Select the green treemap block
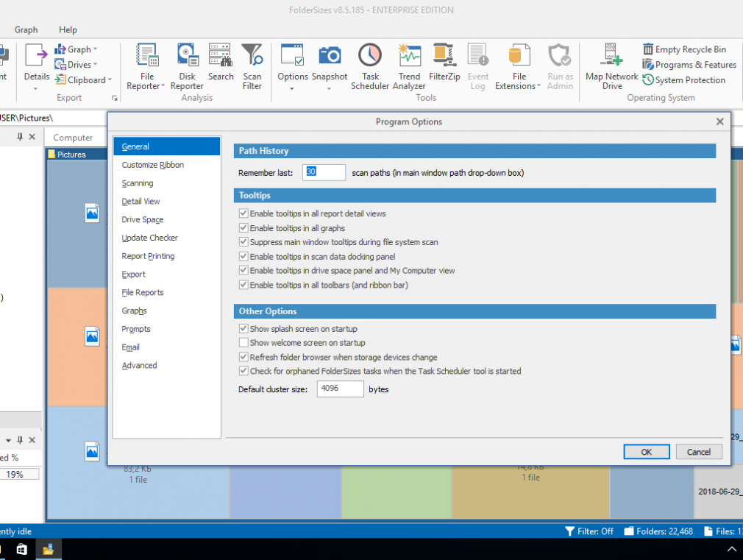This screenshot has width=743, height=560. tap(397, 492)
